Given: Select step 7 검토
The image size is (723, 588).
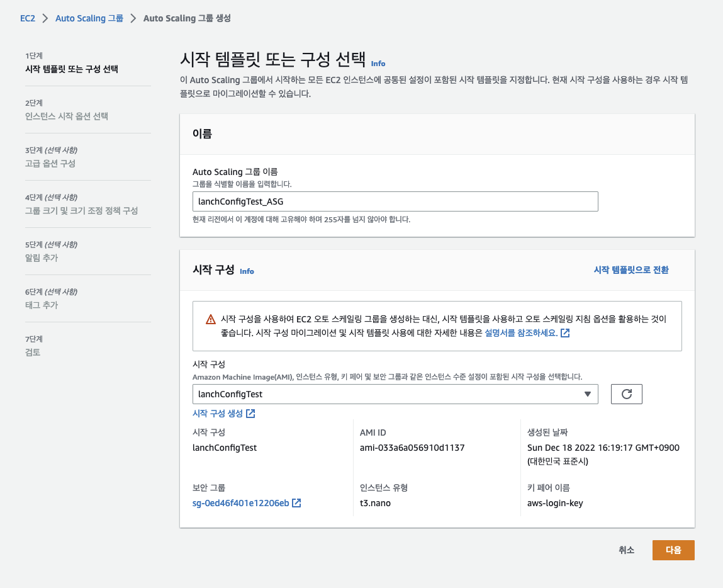Looking at the screenshot, I should click(33, 353).
